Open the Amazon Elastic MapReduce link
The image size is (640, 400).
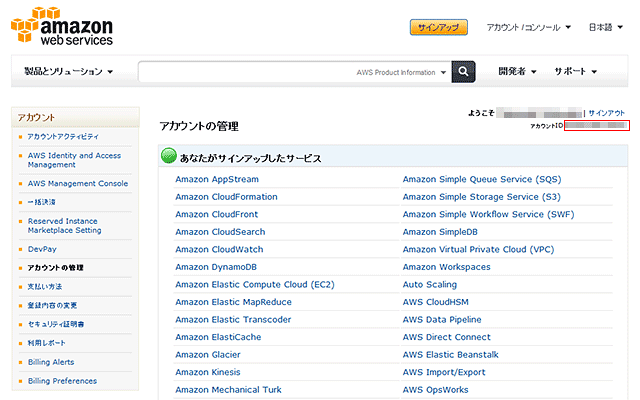click(x=233, y=302)
